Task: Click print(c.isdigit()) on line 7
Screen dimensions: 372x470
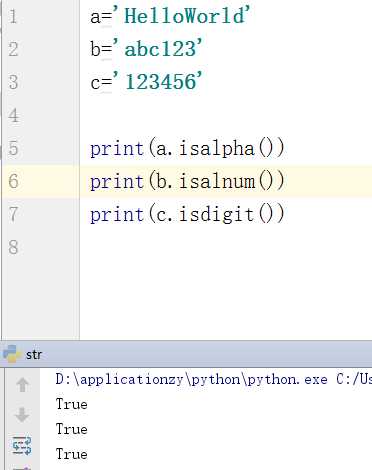Action: (187, 214)
